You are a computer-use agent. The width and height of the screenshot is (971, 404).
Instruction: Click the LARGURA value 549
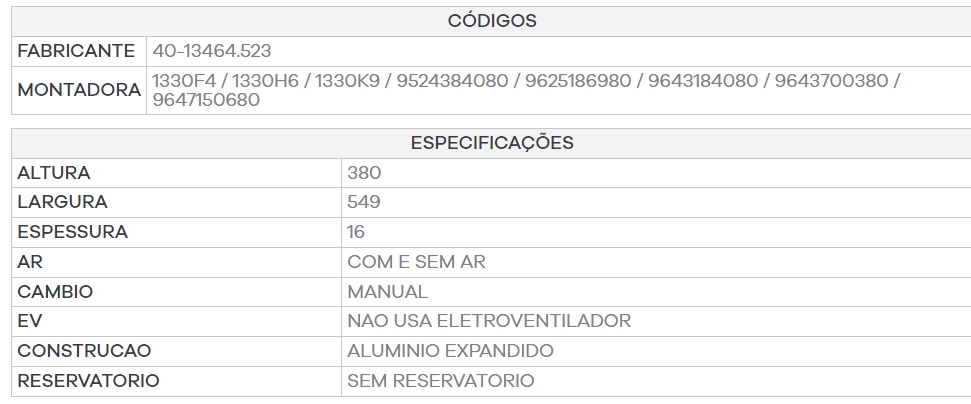364,203
